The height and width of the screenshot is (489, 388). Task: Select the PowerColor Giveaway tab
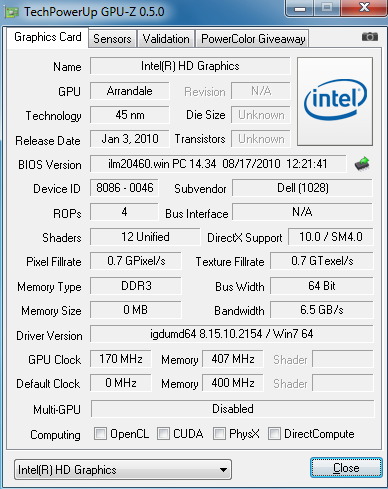253,39
